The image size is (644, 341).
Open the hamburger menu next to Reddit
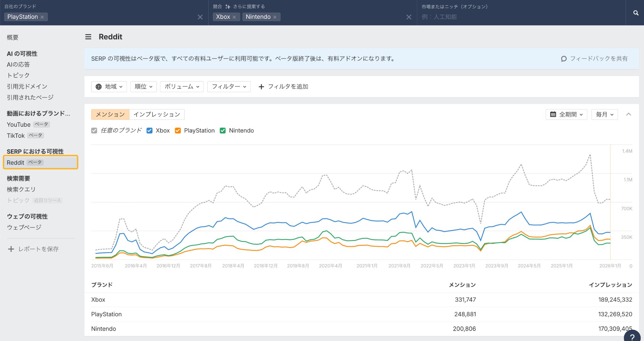[88, 37]
